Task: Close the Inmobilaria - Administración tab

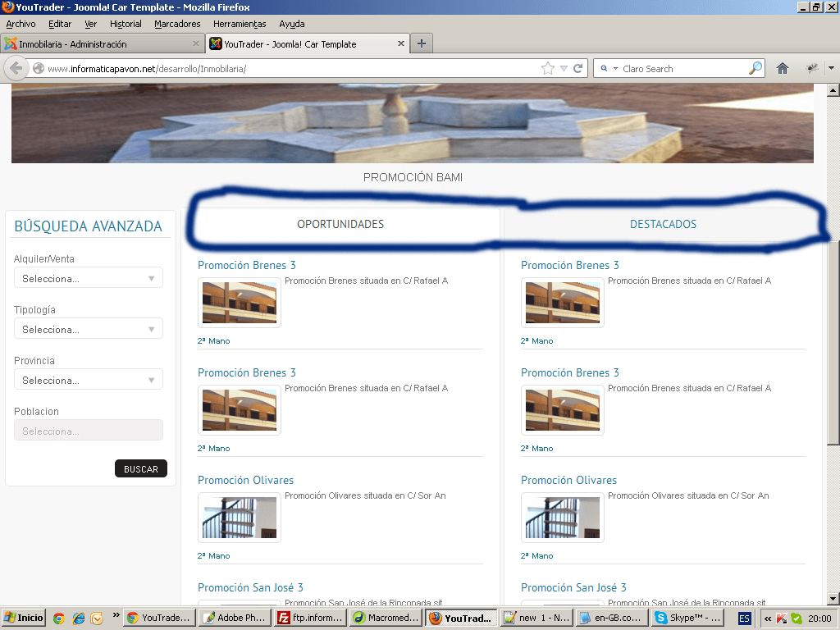Action: (x=196, y=44)
